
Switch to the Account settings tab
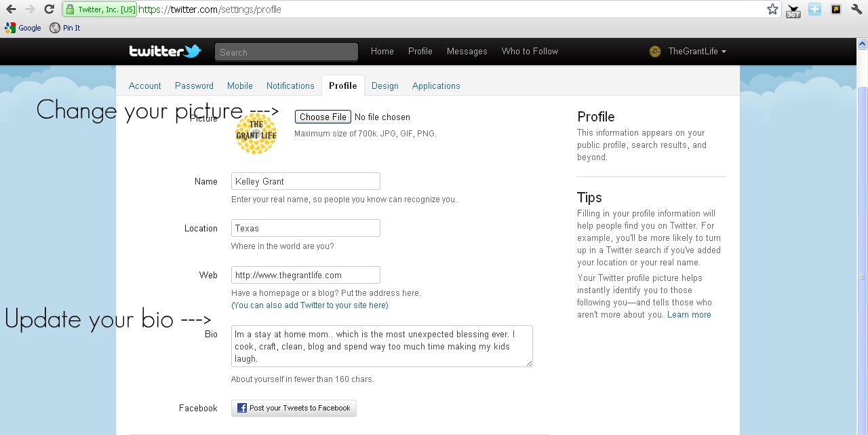[x=145, y=86]
